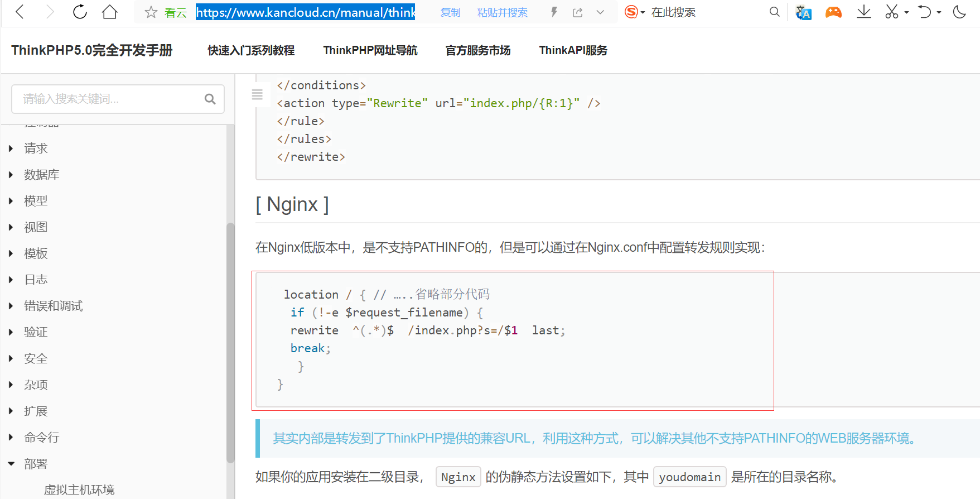
Task: Open the 模板 chapter
Action: click(x=36, y=253)
